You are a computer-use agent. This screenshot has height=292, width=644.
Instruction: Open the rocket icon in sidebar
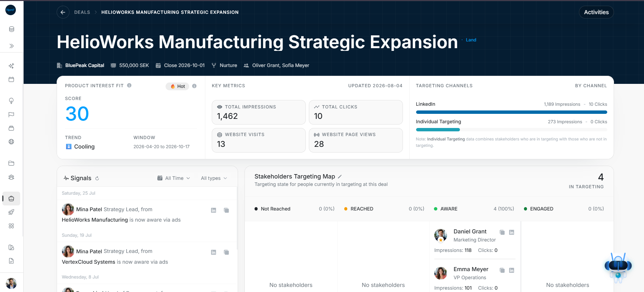(x=11, y=212)
